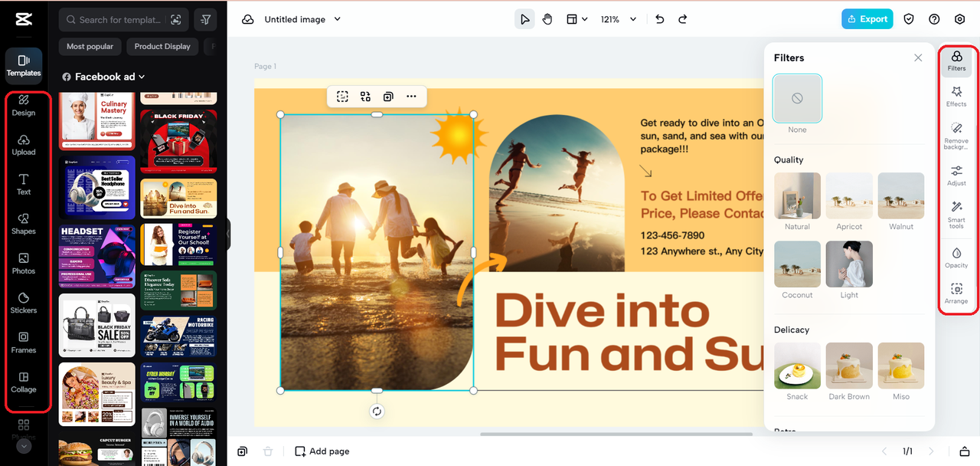This screenshot has height=466, width=980.
Task: Click the image search scan icon
Action: (x=176, y=20)
